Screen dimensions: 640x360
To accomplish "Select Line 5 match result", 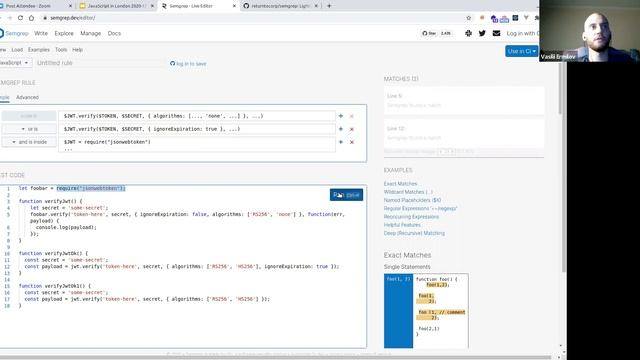I will [464, 100].
